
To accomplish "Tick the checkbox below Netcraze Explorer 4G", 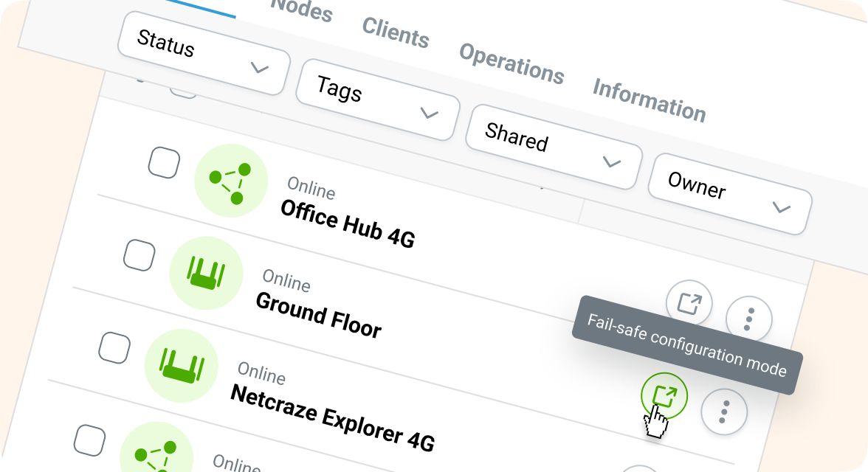I will tap(90, 440).
